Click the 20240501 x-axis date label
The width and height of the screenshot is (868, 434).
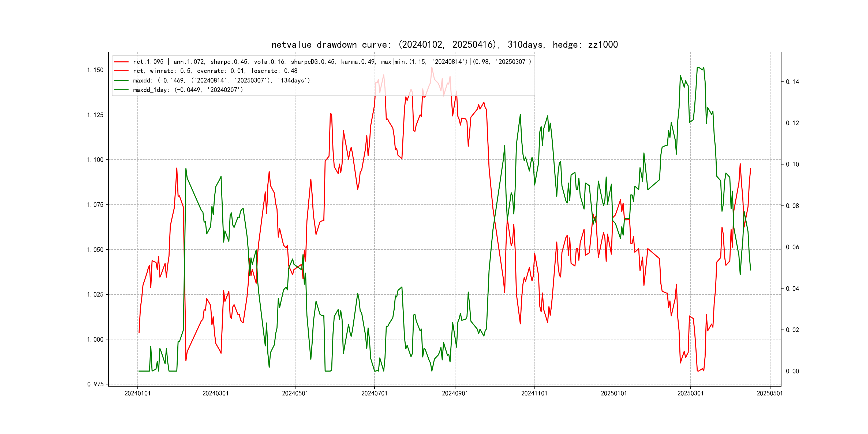pos(295,394)
